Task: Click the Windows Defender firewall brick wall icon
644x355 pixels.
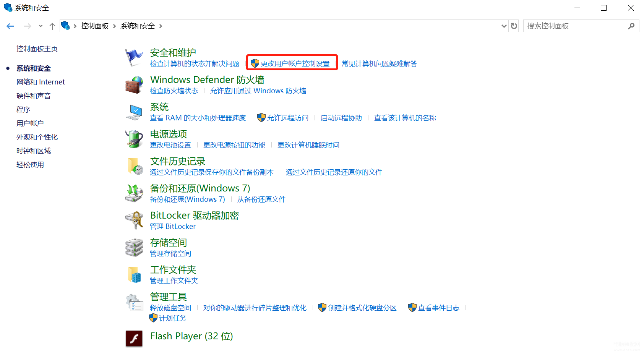Action: point(134,85)
